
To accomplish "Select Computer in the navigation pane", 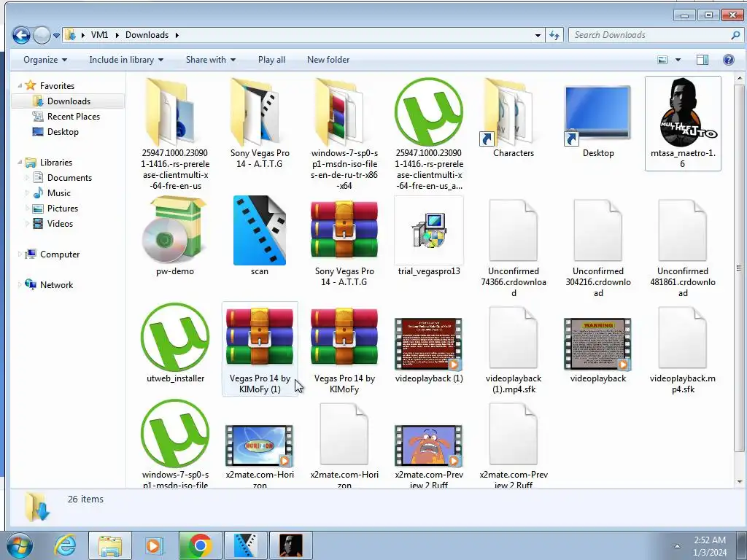I will [60, 254].
